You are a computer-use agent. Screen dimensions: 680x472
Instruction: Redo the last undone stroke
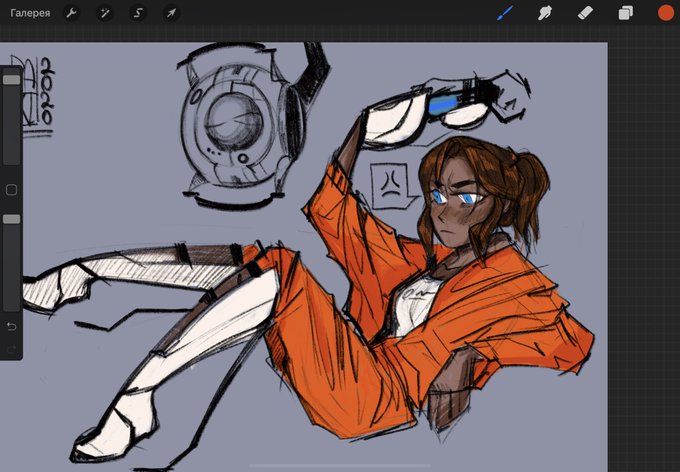tap(12, 349)
